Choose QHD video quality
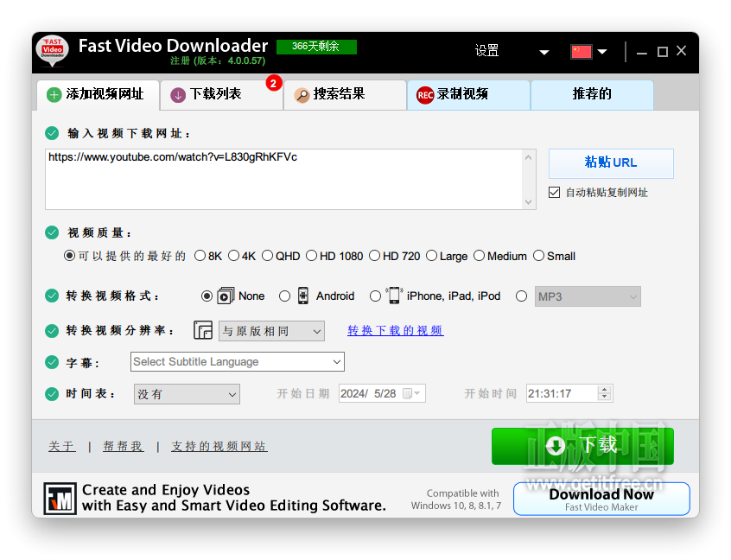 point(267,256)
